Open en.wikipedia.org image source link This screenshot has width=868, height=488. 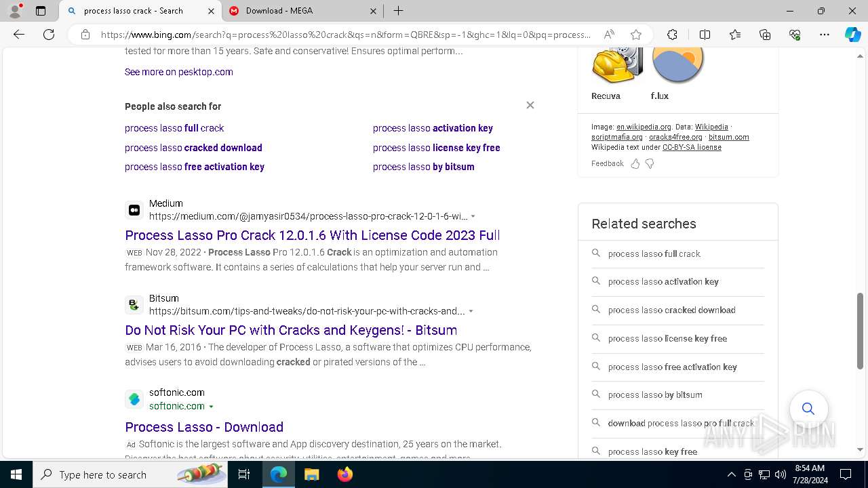(x=644, y=127)
